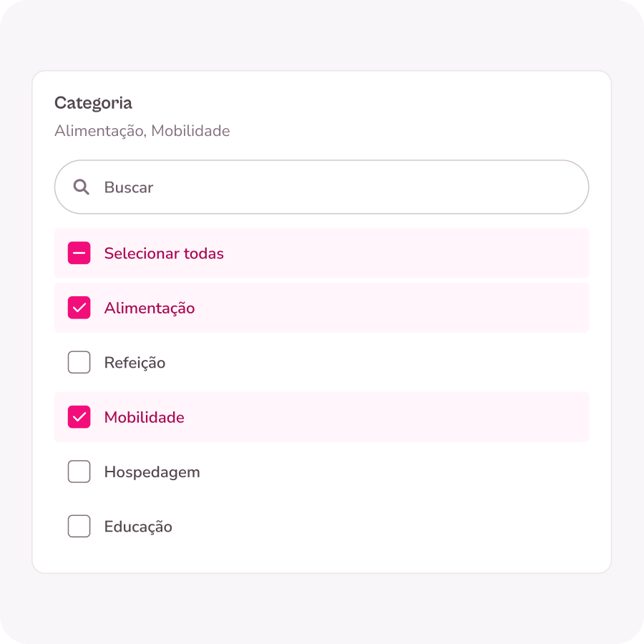644x644 pixels.
Task: Toggle the Selecionar todas indeterminate checkbox
Action: [79, 253]
